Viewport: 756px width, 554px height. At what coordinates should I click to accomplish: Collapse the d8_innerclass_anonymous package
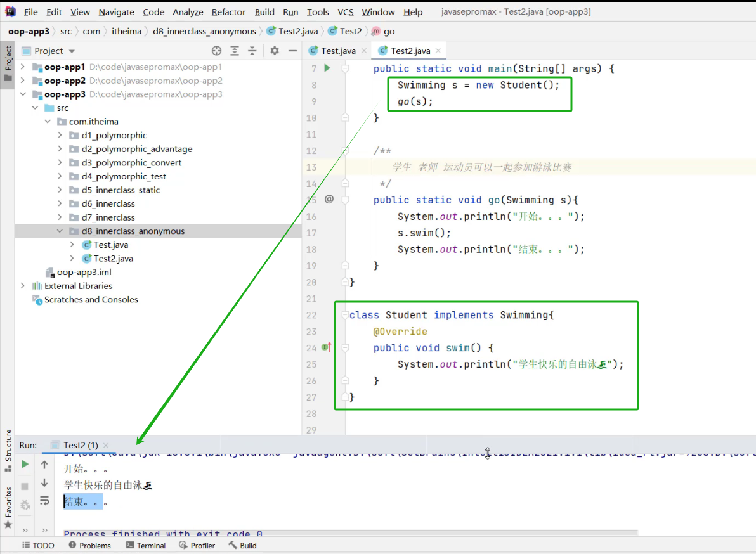[x=60, y=231]
